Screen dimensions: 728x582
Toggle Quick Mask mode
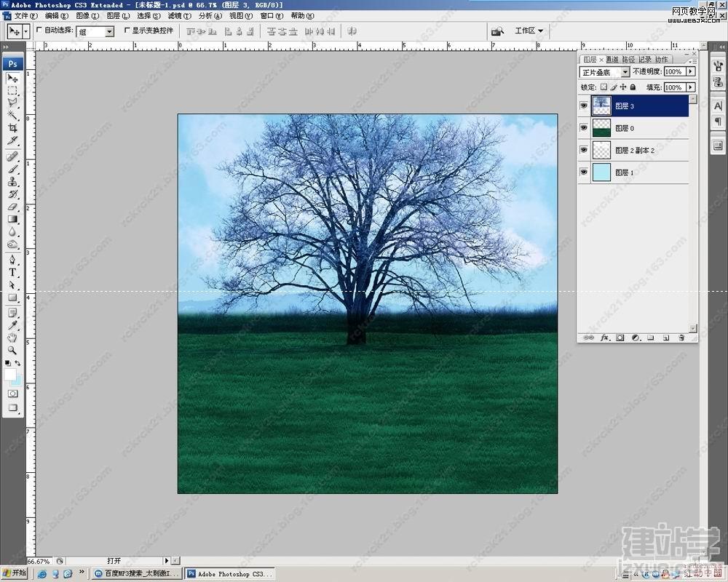(x=12, y=394)
